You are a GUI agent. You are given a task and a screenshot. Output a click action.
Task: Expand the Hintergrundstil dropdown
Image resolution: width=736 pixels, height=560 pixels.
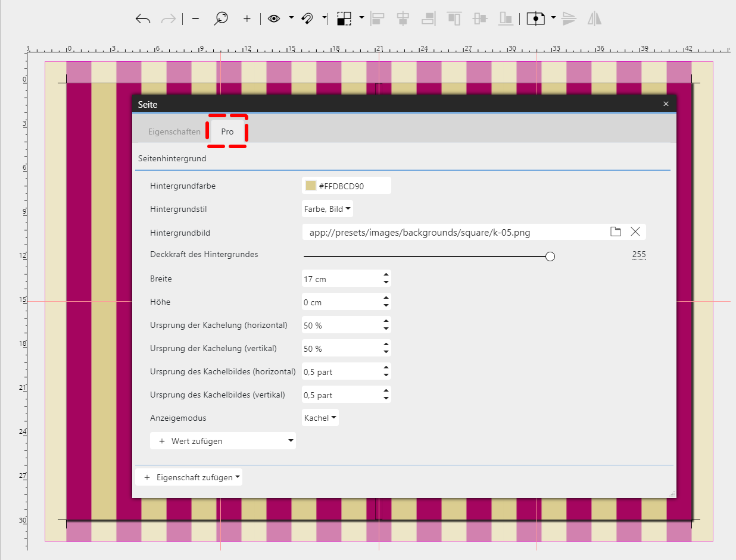point(328,209)
